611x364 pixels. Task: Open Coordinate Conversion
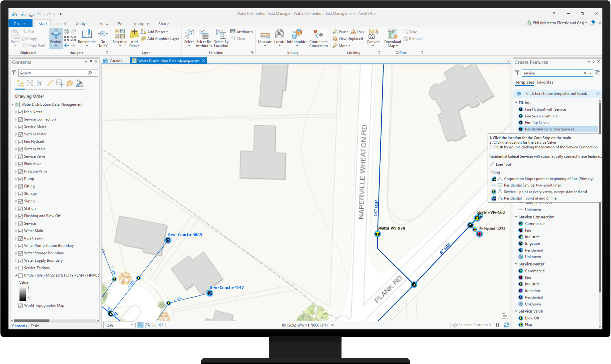318,38
